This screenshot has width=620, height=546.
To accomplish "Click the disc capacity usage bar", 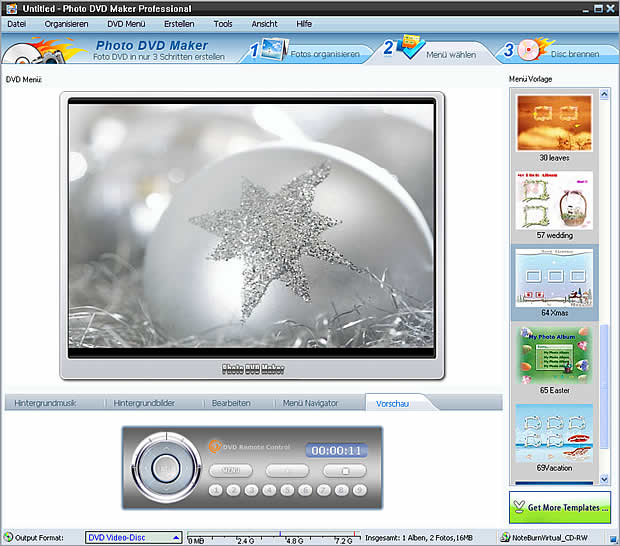I will 274,538.
